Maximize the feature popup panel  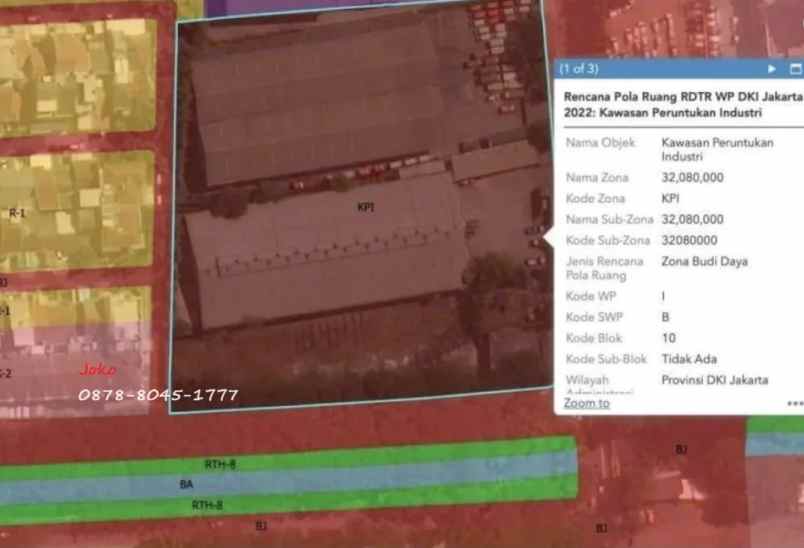coord(796,69)
